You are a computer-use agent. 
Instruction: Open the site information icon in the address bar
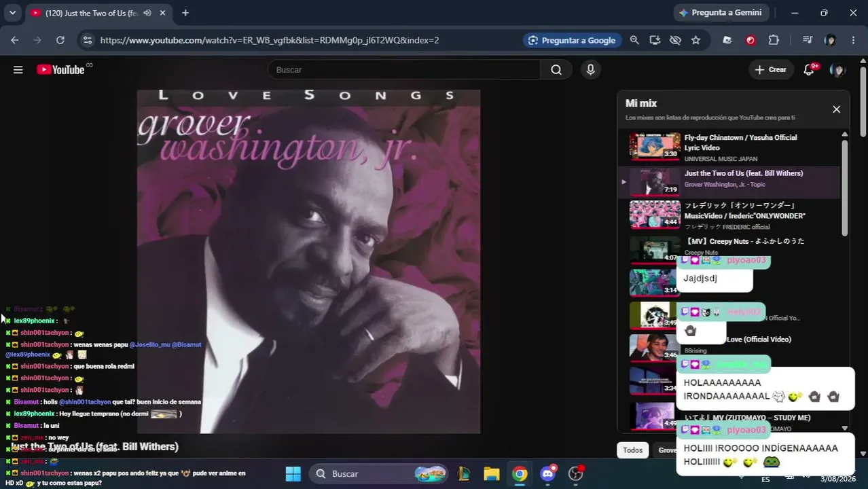click(87, 40)
